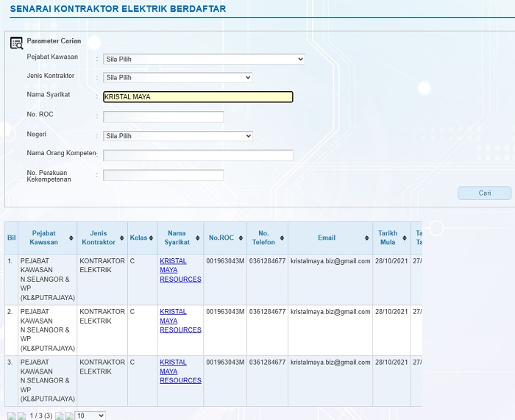Click the Kelas column header text
This screenshot has width=515, height=420.
coord(138,238)
